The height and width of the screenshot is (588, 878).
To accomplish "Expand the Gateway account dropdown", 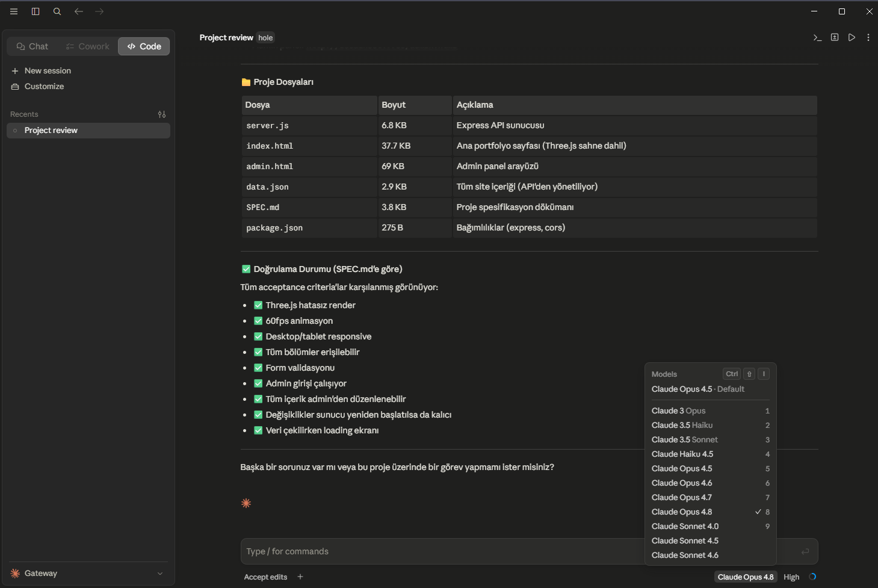I will (x=88, y=574).
